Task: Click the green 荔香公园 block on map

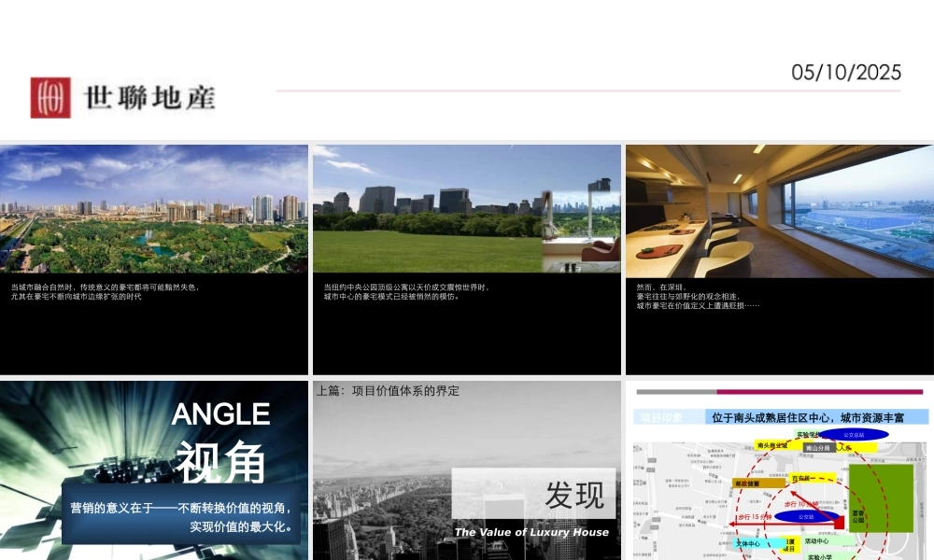Action: (881, 498)
